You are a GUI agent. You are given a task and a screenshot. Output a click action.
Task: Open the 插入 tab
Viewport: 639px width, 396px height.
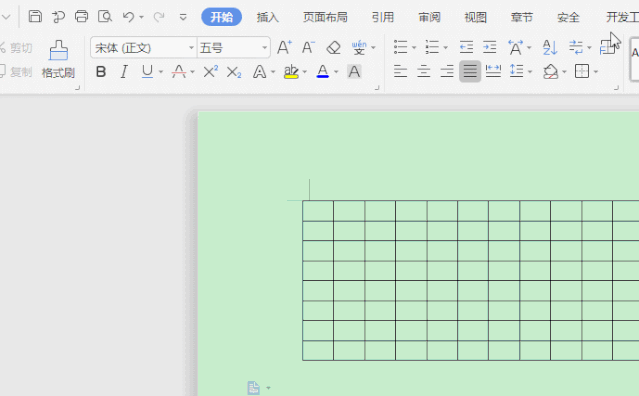[x=268, y=17]
